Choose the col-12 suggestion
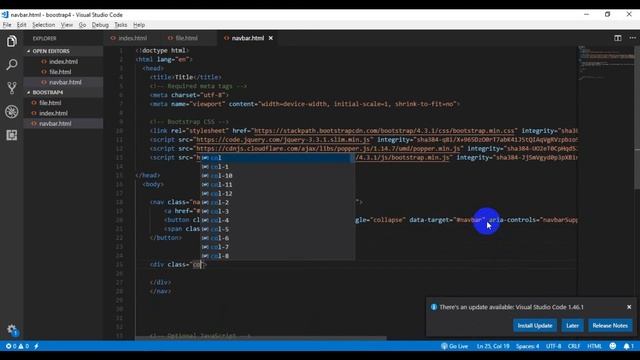640x360 pixels. click(x=277, y=193)
